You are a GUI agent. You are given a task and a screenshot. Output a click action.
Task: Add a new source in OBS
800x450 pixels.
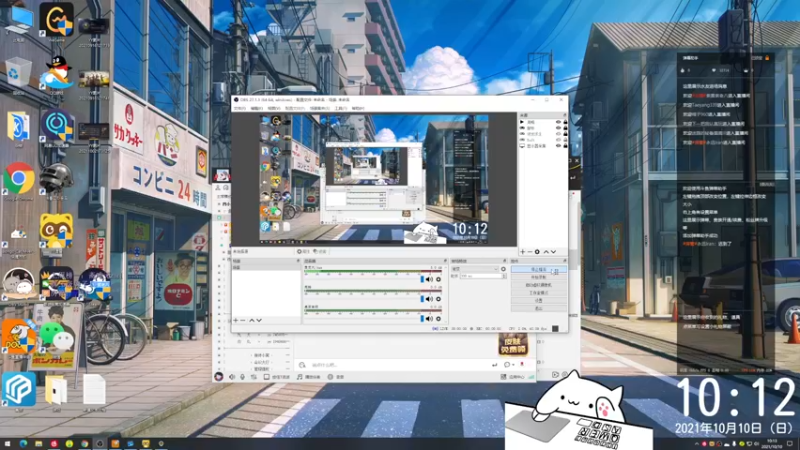522,252
